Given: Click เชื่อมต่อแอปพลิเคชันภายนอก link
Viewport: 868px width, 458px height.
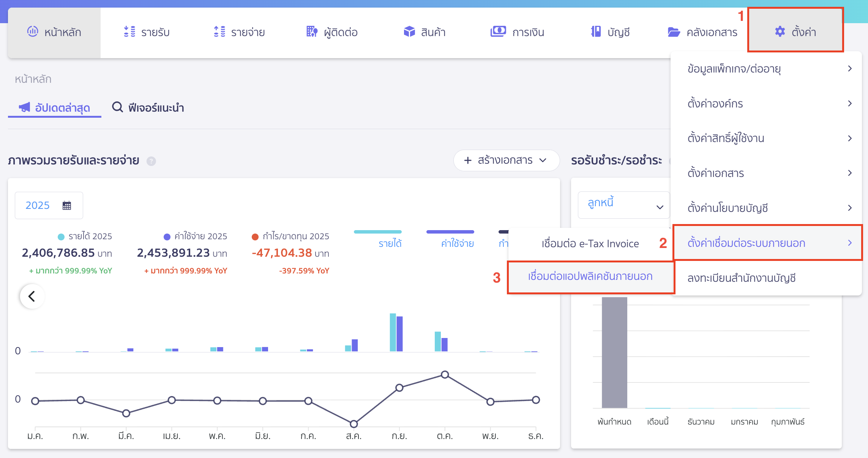Looking at the screenshot, I should pos(591,276).
